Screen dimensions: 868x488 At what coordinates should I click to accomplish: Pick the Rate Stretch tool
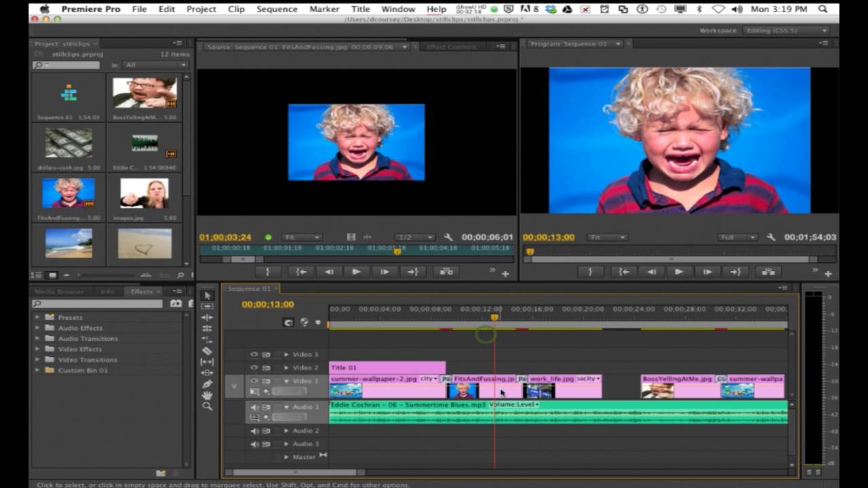[x=208, y=340]
